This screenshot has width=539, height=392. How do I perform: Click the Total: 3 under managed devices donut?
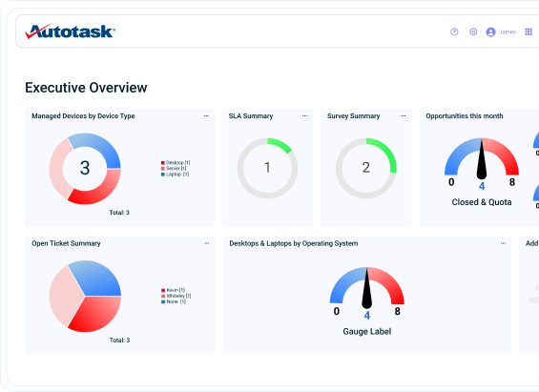(119, 213)
